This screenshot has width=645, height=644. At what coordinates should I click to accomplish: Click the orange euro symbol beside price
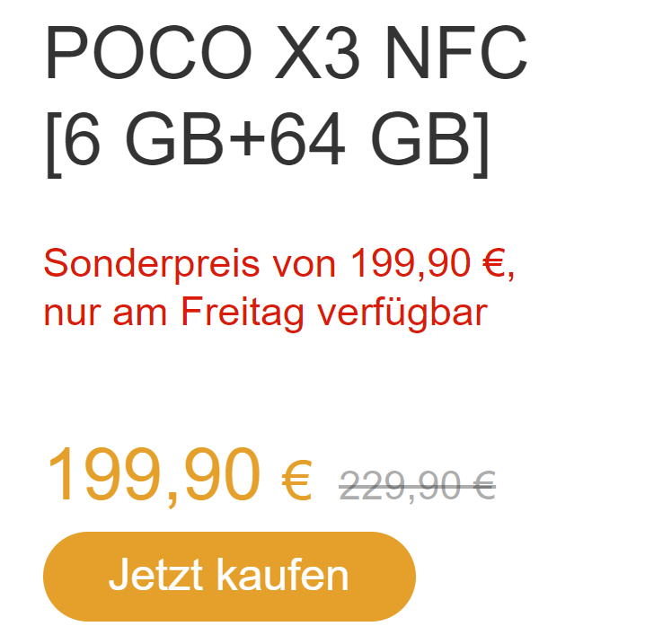click(x=296, y=480)
